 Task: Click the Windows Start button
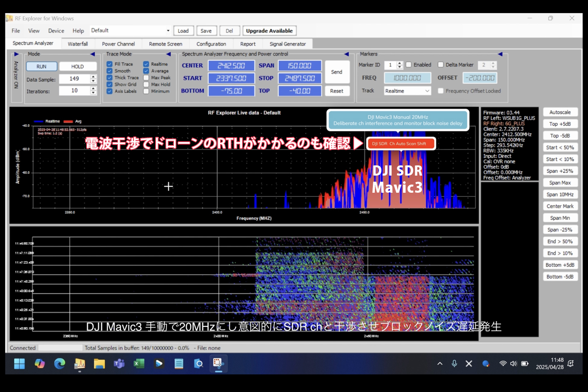pyautogui.click(x=19, y=363)
